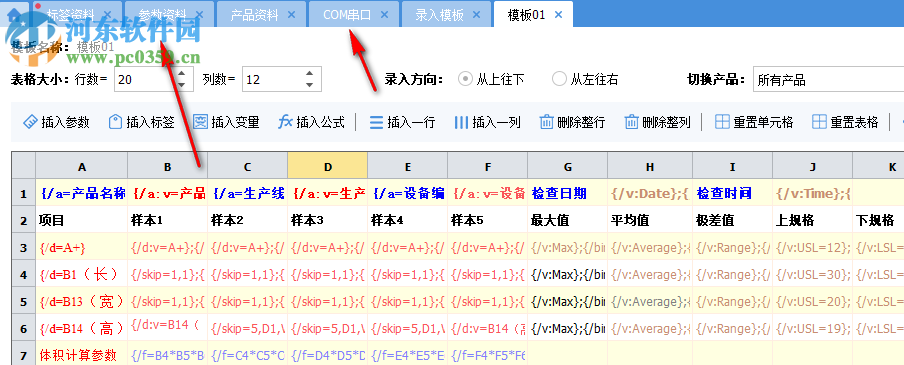Click the {/f=F4*F5*F6 formula cell
The image size is (904, 365).
point(488,354)
